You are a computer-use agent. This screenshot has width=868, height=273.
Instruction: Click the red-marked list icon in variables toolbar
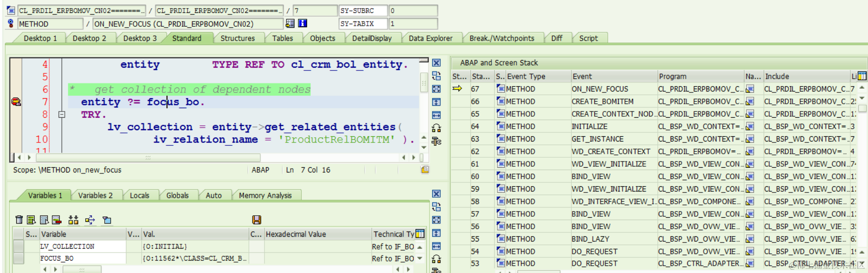coord(57,220)
